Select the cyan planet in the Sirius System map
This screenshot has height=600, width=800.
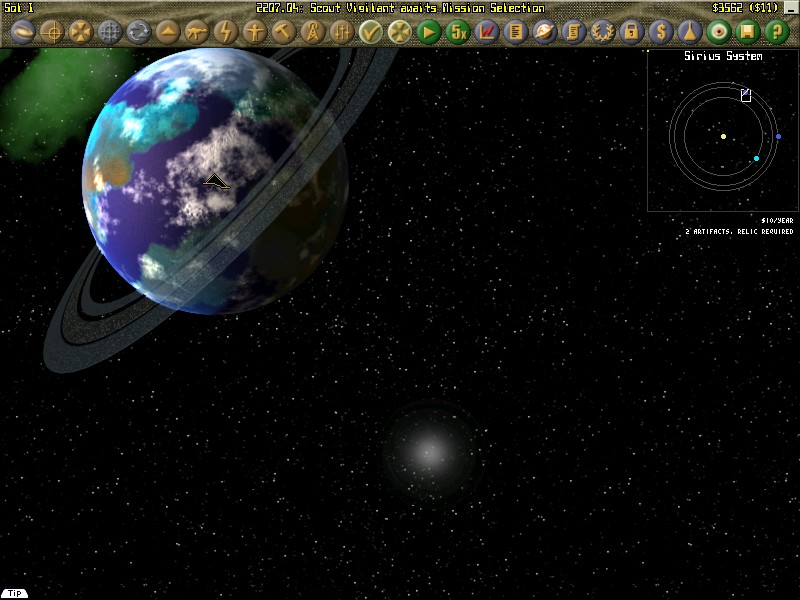pyautogui.click(x=755, y=157)
